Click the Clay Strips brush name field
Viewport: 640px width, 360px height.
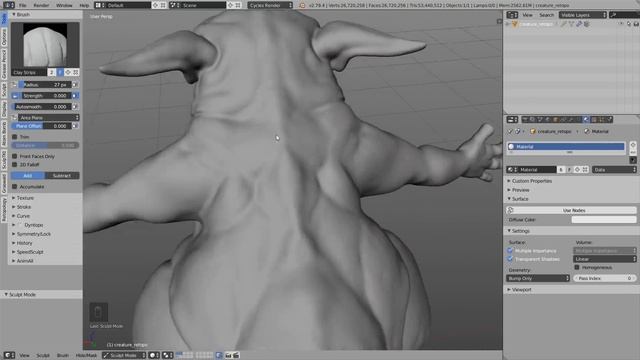[29, 72]
